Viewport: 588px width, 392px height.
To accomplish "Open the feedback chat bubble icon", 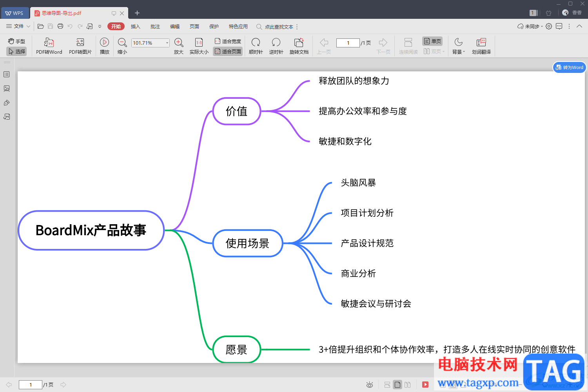I will pyautogui.click(x=559, y=26).
